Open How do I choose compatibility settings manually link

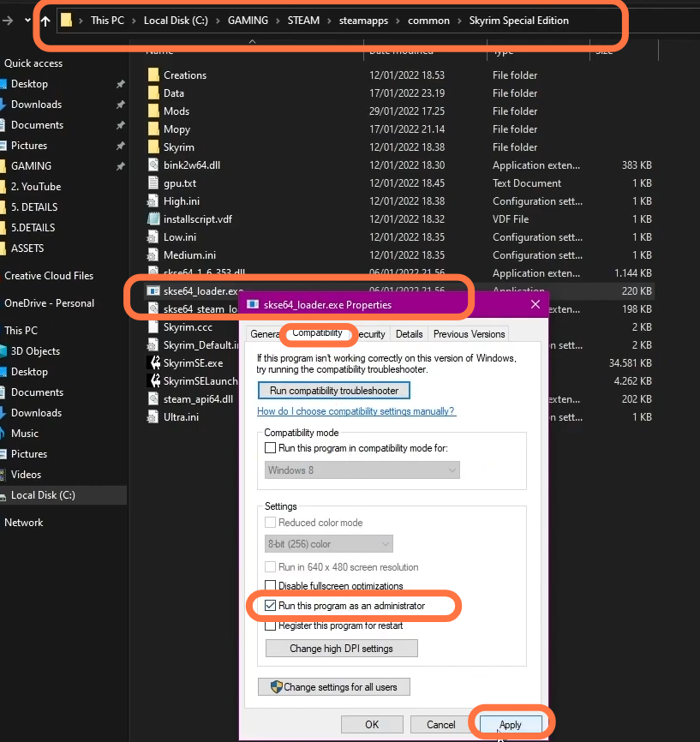click(x=356, y=410)
